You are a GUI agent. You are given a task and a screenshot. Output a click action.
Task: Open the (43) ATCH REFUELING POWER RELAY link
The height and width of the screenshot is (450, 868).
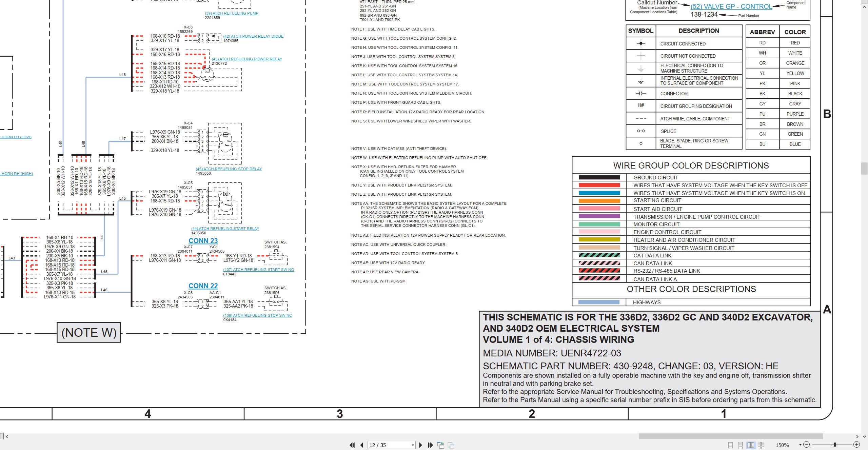pyautogui.click(x=247, y=59)
